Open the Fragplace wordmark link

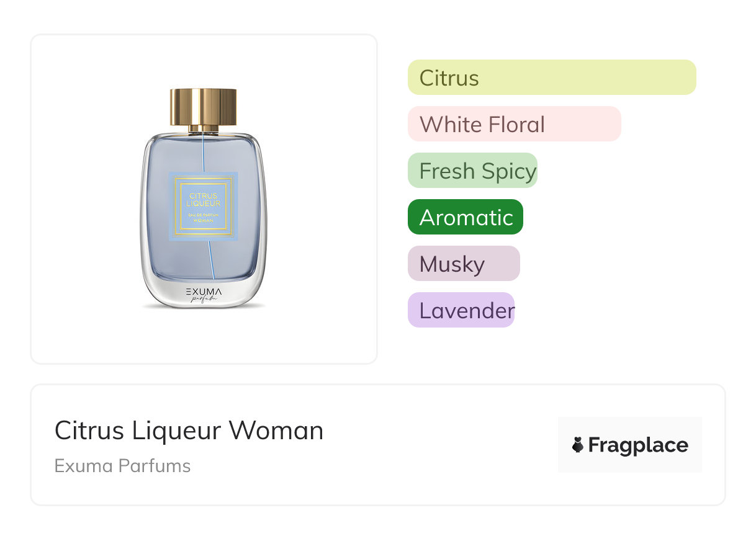pyautogui.click(x=638, y=445)
